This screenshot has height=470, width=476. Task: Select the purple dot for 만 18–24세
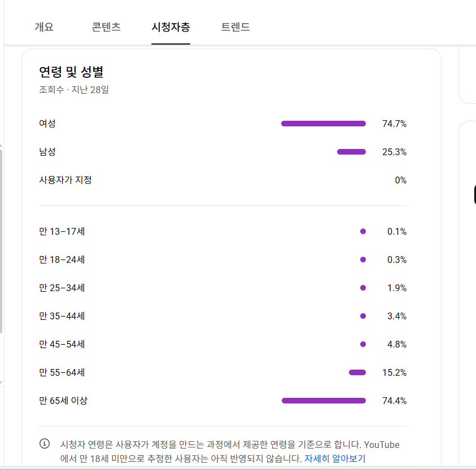click(363, 260)
